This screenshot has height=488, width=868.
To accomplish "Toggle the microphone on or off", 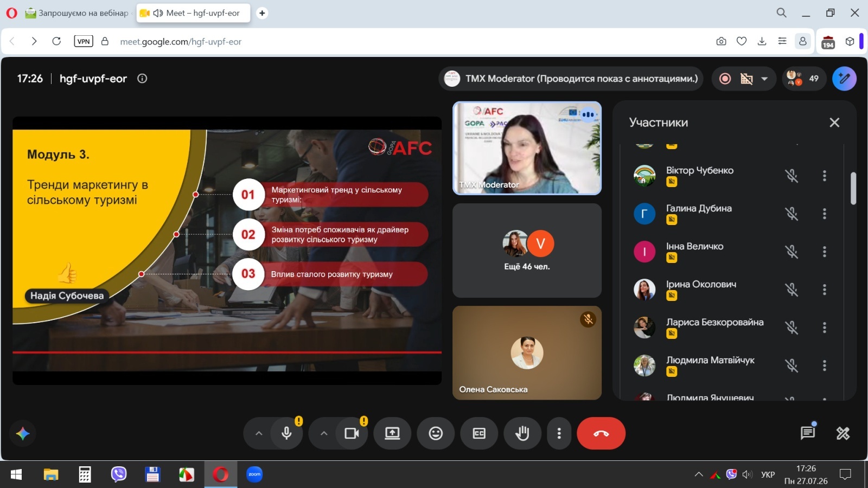I will click(x=286, y=433).
